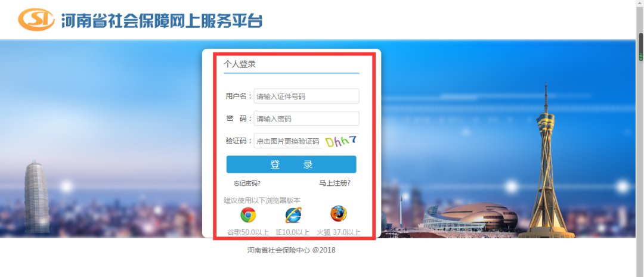Click the 谷歌50.0以上 label
The image size is (644, 277).
(247, 232)
